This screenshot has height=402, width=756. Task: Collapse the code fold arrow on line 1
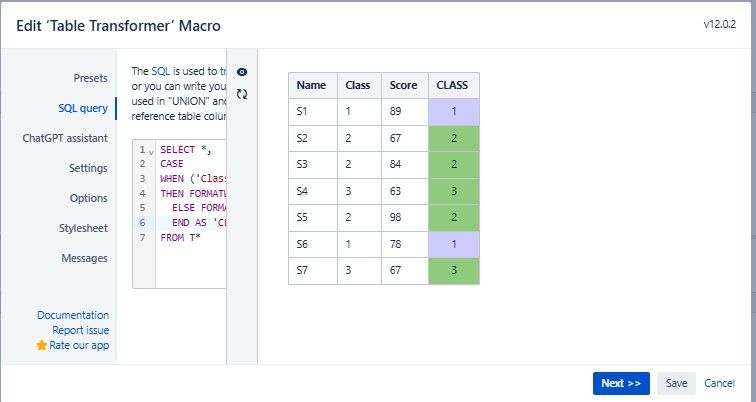pyautogui.click(x=151, y=153)
